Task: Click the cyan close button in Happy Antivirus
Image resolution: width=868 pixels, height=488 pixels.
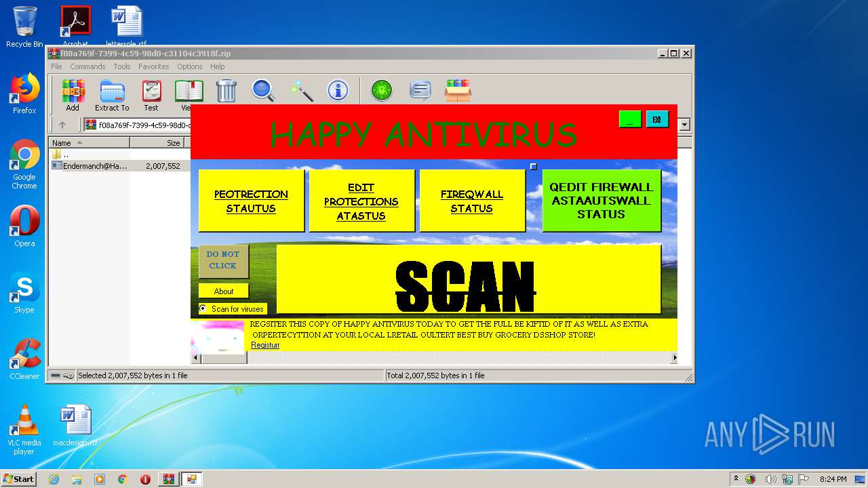Action: pyautogui.click(x=657, y=119)
